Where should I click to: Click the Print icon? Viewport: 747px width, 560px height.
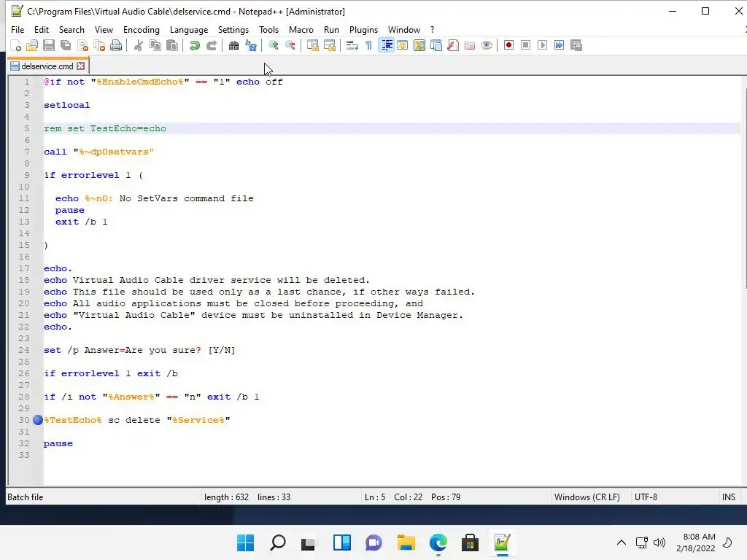pos(116,46)
